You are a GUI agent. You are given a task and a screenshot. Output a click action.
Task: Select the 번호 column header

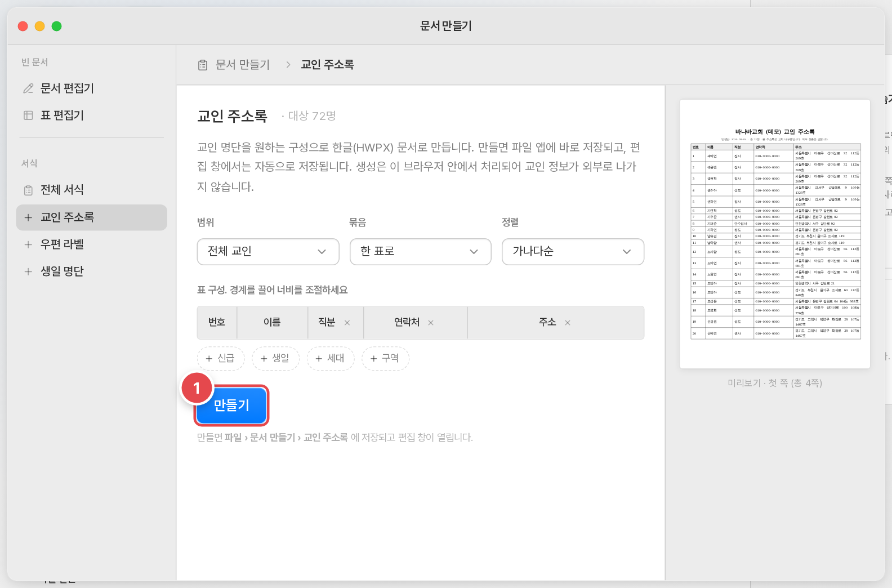[217, 322]
